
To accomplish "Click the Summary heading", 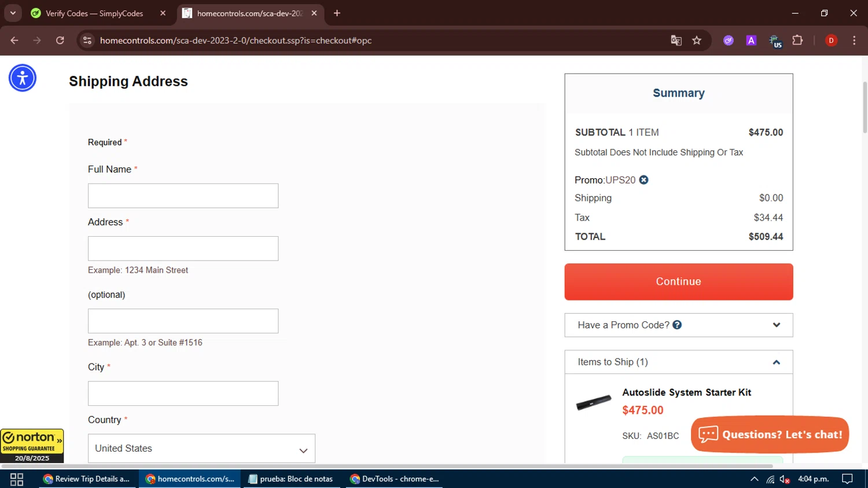I will 679,93.
